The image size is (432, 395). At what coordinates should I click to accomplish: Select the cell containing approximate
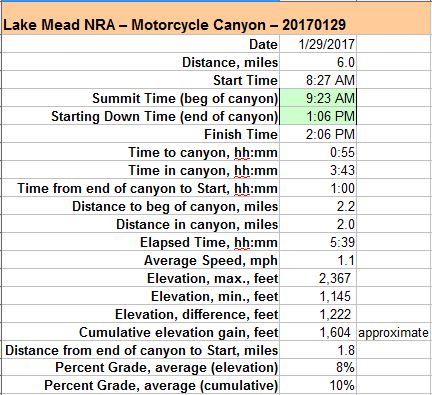394,332
